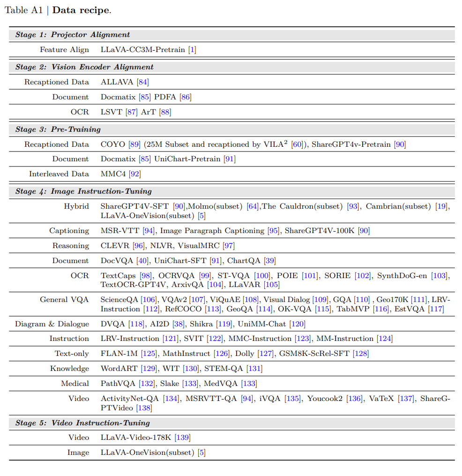Follow citation [60] after VILA²
The width and height of the screenshot is (462, 476).
297,144
